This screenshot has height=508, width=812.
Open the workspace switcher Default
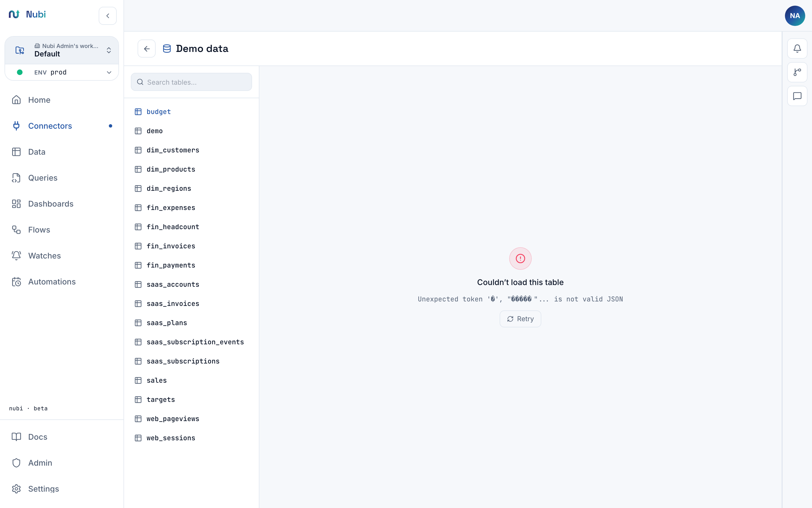62,50
